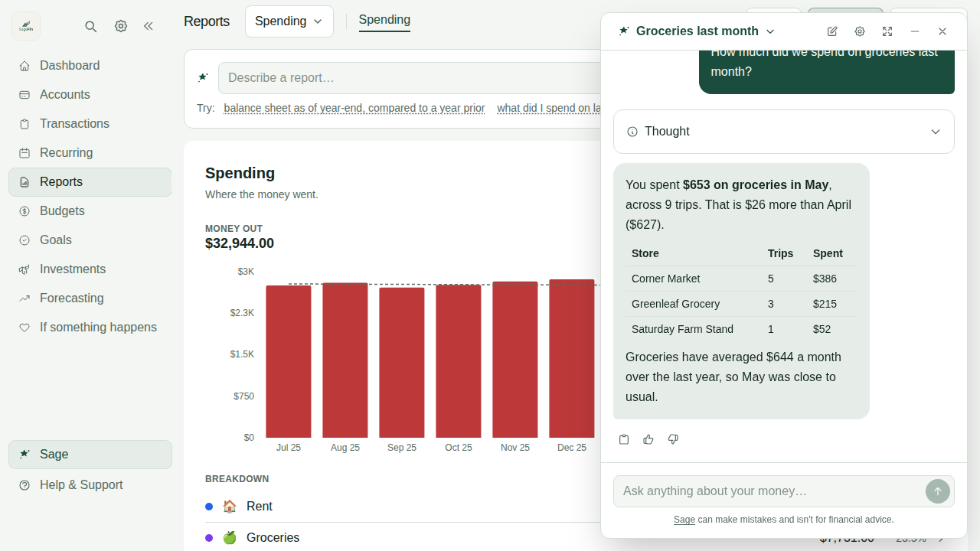Try the balance sheet year-end suggestion
The height and width of the screenshot is (551, 980).
354,108
